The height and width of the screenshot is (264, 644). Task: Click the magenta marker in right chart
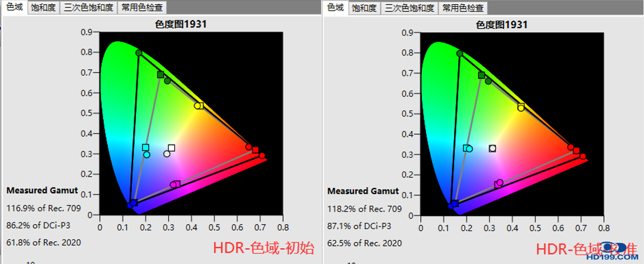tap(499, 183)
